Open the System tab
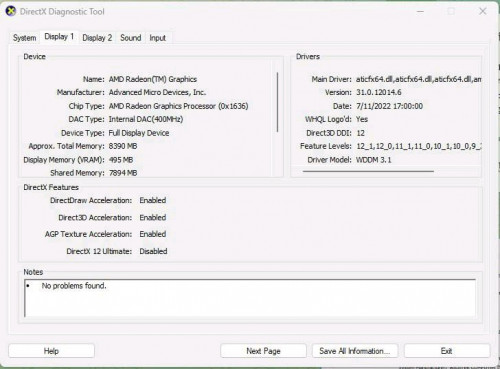Image resolution: width=500 pixels, height=369 pixels. [x=25, y=38]
